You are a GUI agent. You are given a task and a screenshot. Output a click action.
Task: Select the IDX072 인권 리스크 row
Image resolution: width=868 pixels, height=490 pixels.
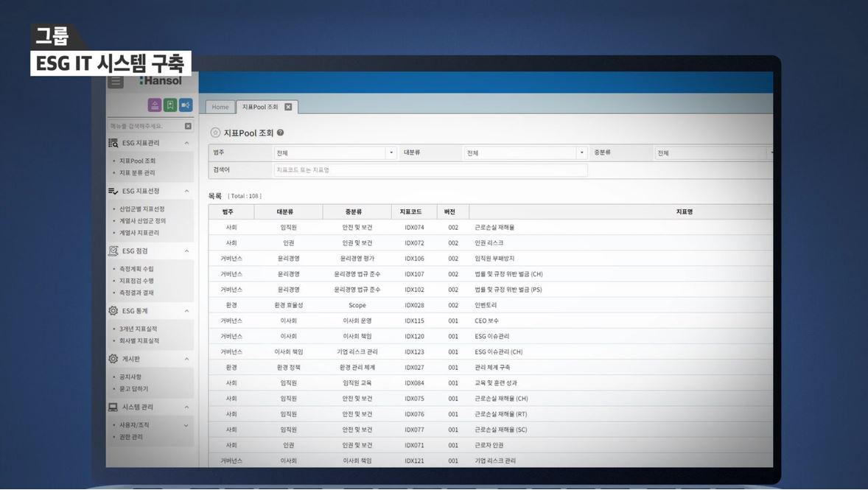[491, 242]
